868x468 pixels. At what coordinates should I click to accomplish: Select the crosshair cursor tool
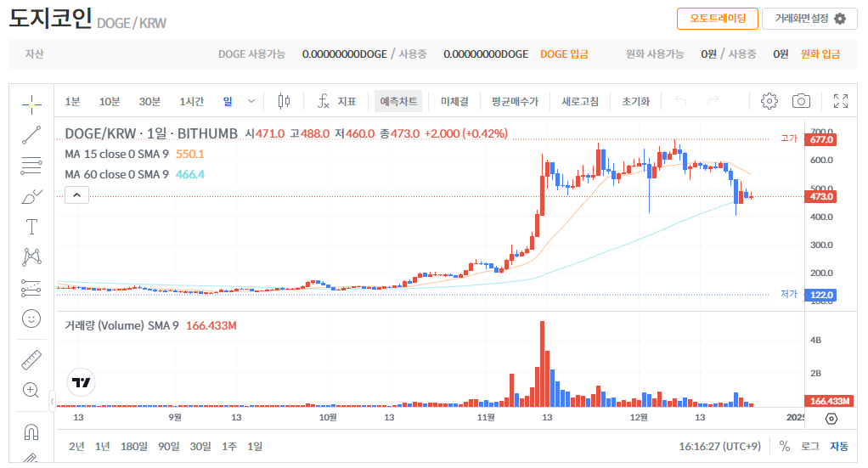point(31,104)
